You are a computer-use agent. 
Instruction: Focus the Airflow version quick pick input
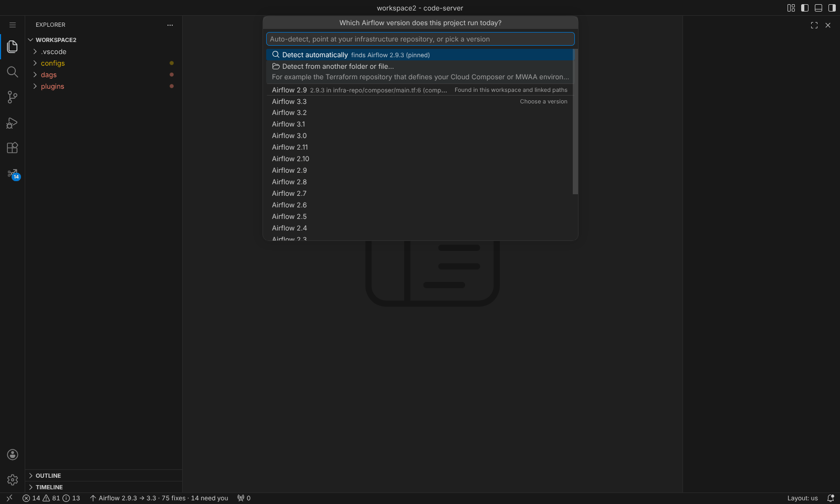pos(420,39)
